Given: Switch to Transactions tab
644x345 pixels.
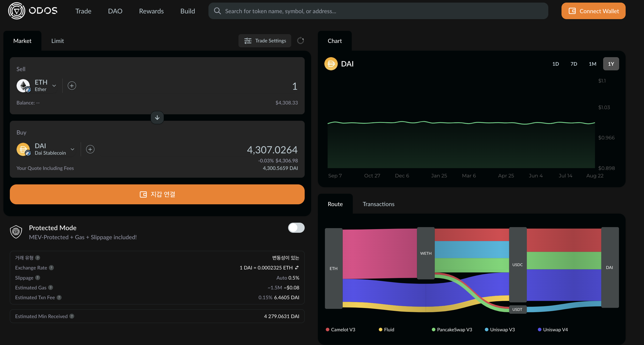Looking at the screenshot, I should [378, 204].
